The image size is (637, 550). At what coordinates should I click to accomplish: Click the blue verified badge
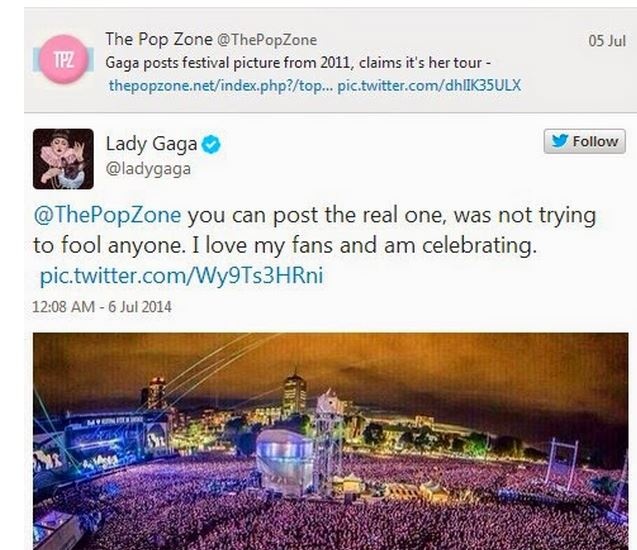click(211, 145)
